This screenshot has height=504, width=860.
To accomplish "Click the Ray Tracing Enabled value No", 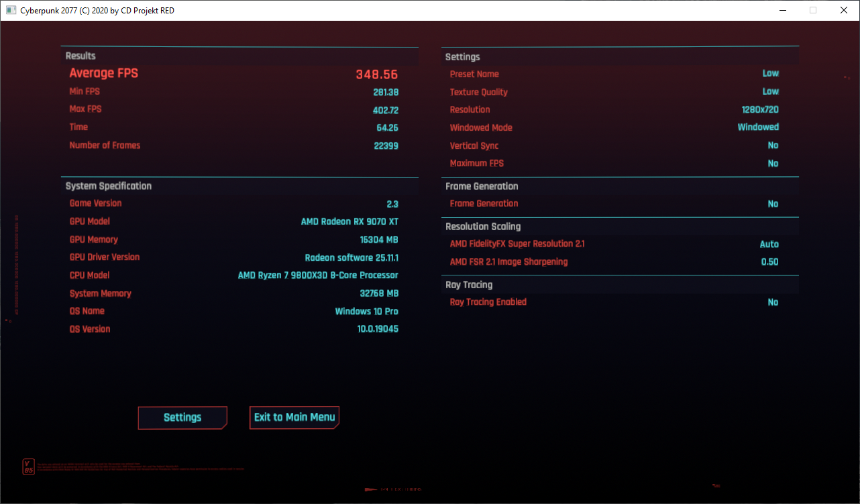I will click(773, 302).
